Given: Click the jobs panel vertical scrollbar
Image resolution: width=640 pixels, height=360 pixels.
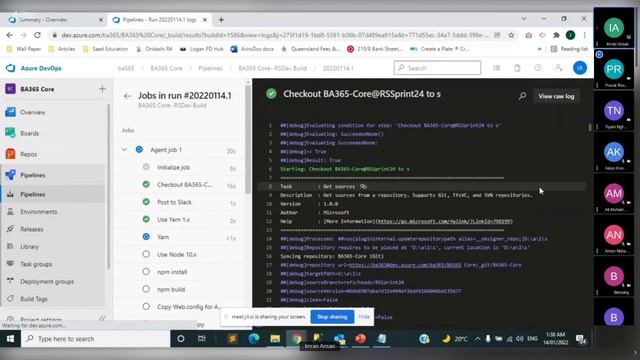Looking at the screenshot, I should 248,139.
